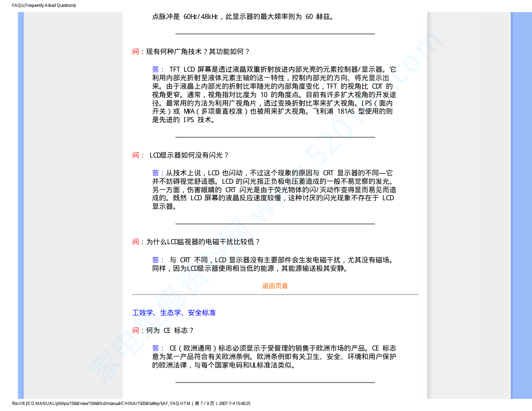532x411 pixels.
Task: Click the red 问 label before 何为 CE 标志
Action: tap(135, 330)
